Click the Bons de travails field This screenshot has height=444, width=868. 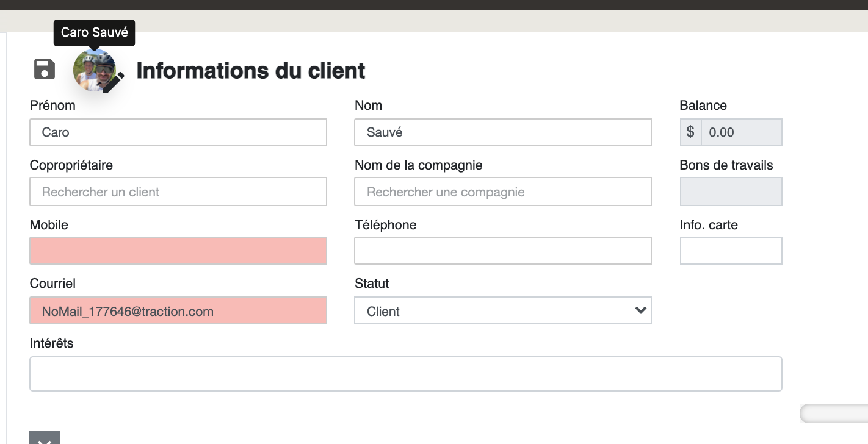[x=731, y=192]
